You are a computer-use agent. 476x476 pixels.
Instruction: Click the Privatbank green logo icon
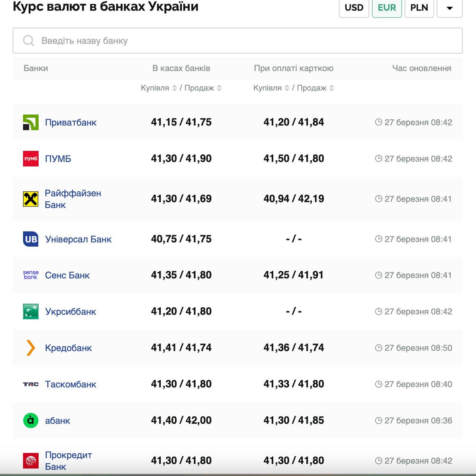pyautogui.click(x=30, y=122)
